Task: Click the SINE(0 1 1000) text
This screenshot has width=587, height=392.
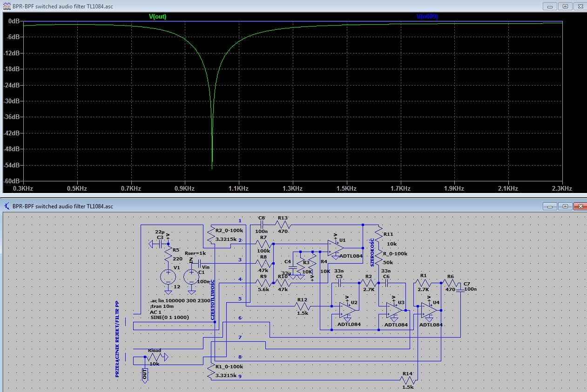Action: [175, 317]
